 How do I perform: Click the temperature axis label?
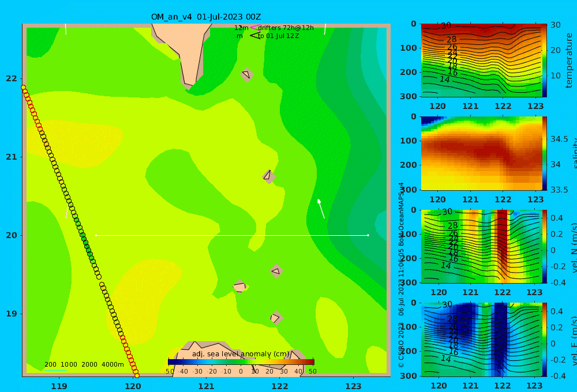569,61
